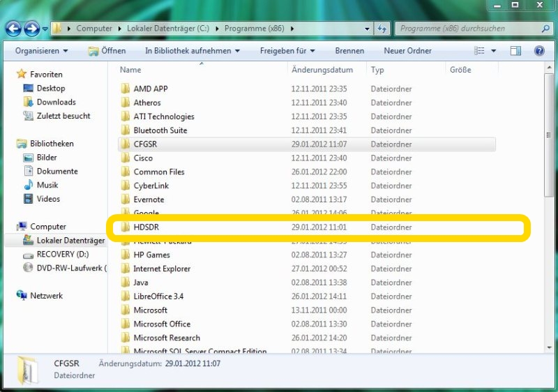Click the Help question mark icon

point(539,51)
